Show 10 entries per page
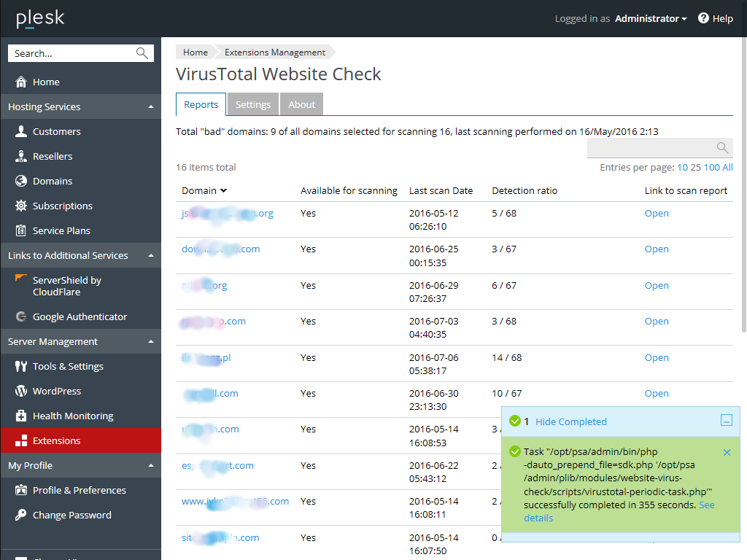Image resolution: width=747 pixels, height=560 pixels. tap(682, 167)
